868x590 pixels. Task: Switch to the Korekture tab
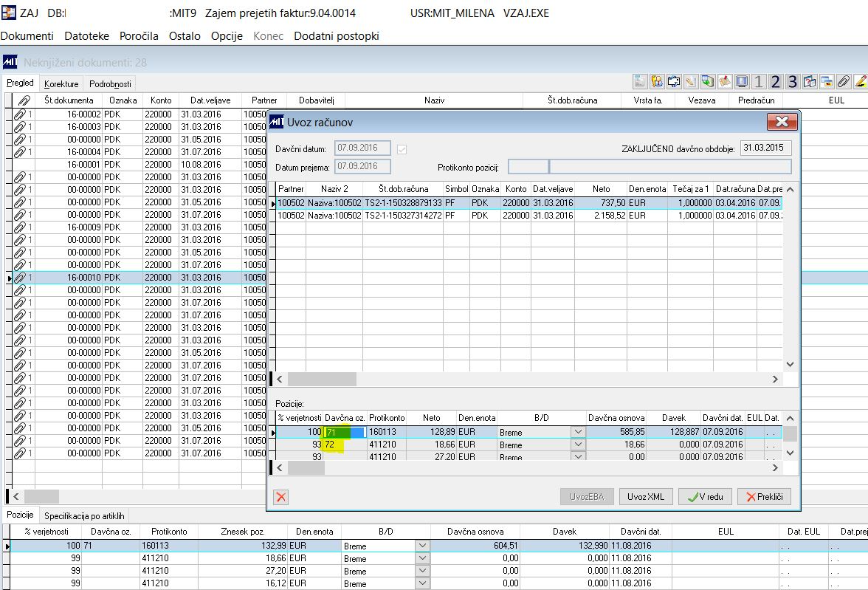[61, 84]
